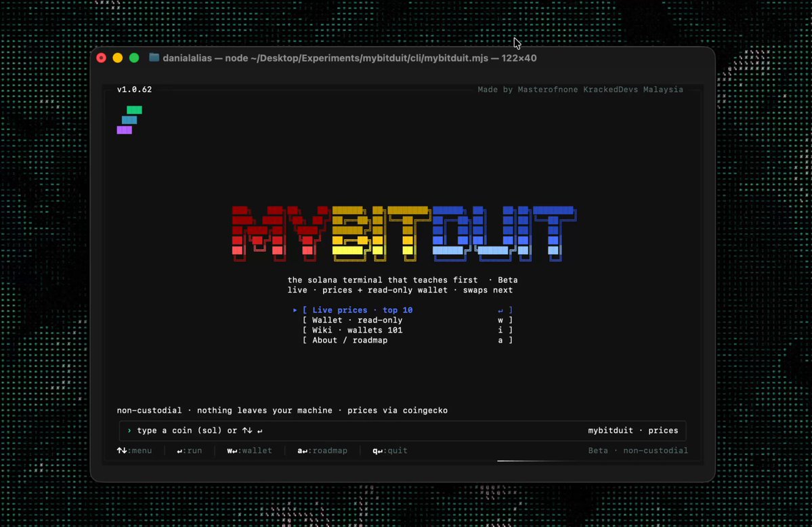Click the 'a↵:roadmap' footer hint

(x=322, y=451)
